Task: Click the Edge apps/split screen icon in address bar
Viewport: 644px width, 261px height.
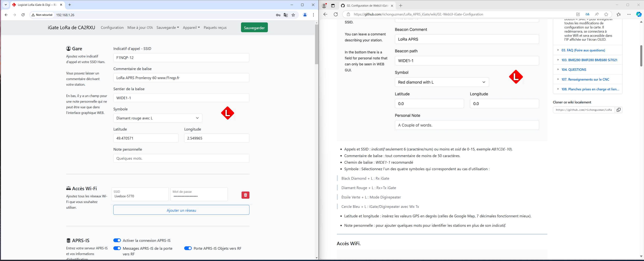Action: (578, 14)
